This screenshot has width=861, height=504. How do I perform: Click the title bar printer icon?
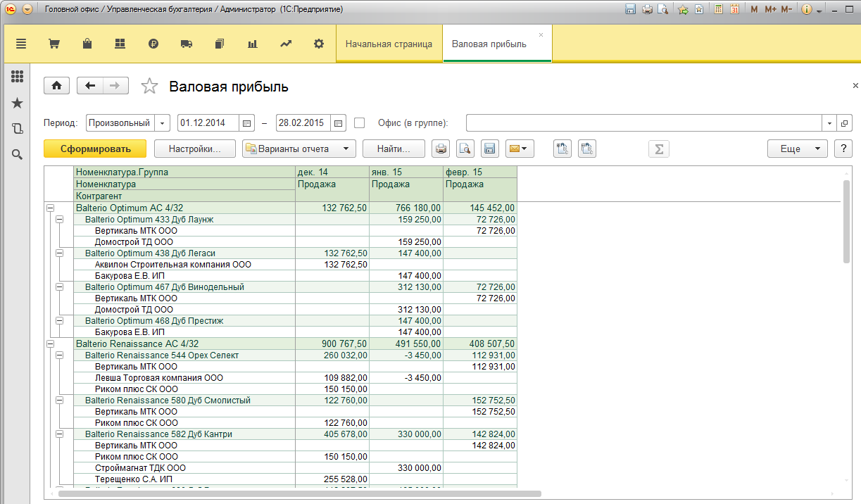point(646,10)
